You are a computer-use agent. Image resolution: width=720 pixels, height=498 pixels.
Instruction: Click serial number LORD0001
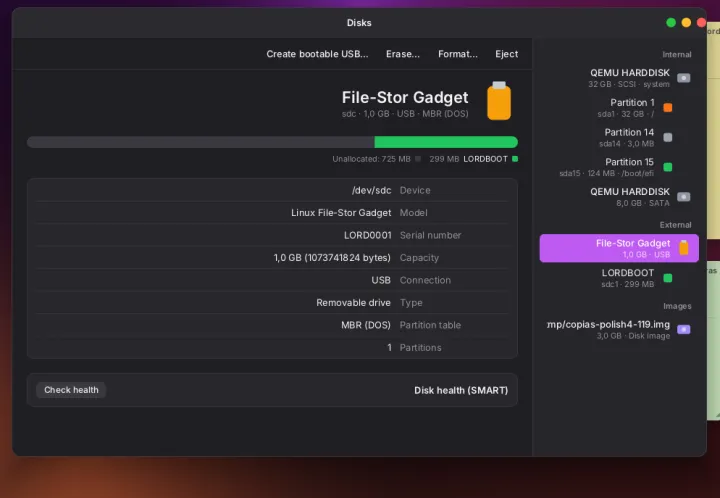(x=368, y=235)
